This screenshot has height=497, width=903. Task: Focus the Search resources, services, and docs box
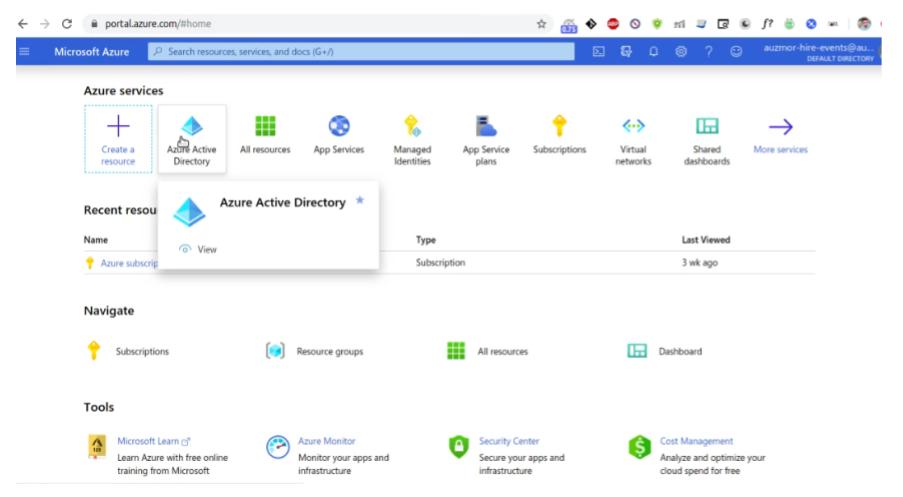pyautogui.click(x=361, y=51)
